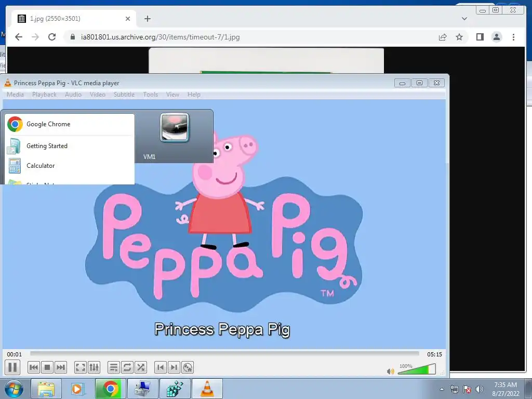Share this page from Chrome address bar

pos(443,37)
